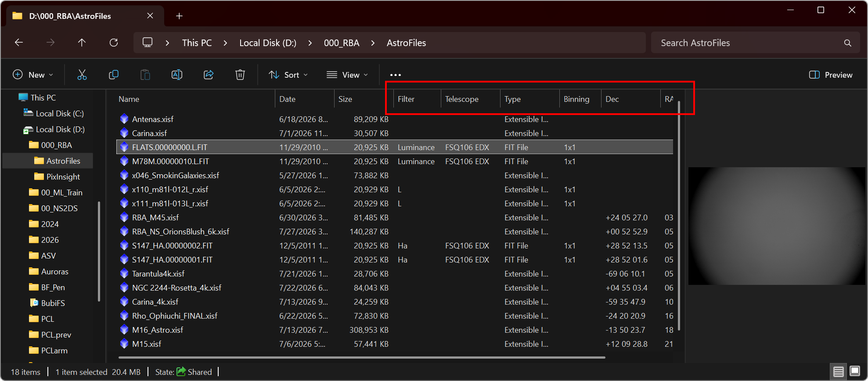The width and height of the screenshot is (868, 381).
Task: Sort by the Type column header
Action: (529, 99)
